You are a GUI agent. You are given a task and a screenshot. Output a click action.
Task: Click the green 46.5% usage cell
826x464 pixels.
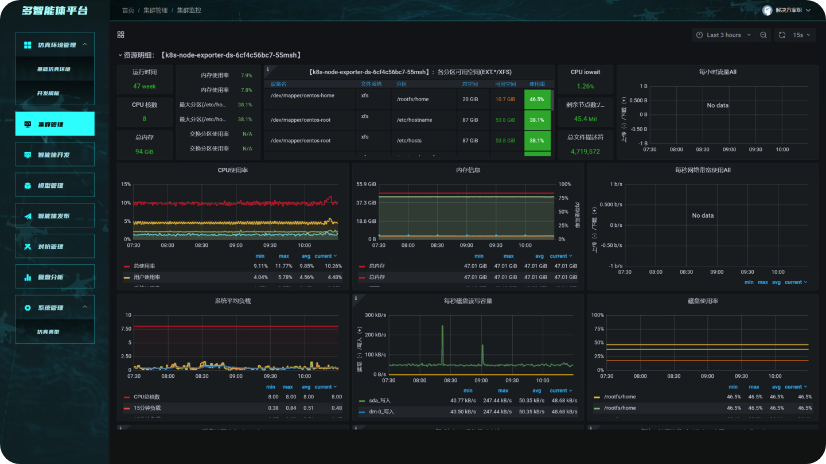click(537, 99)
